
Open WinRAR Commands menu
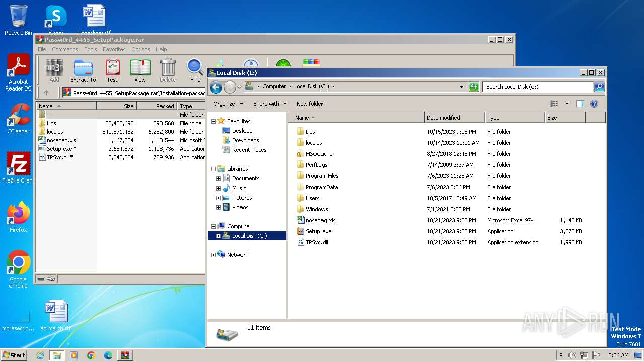[65, 49]
